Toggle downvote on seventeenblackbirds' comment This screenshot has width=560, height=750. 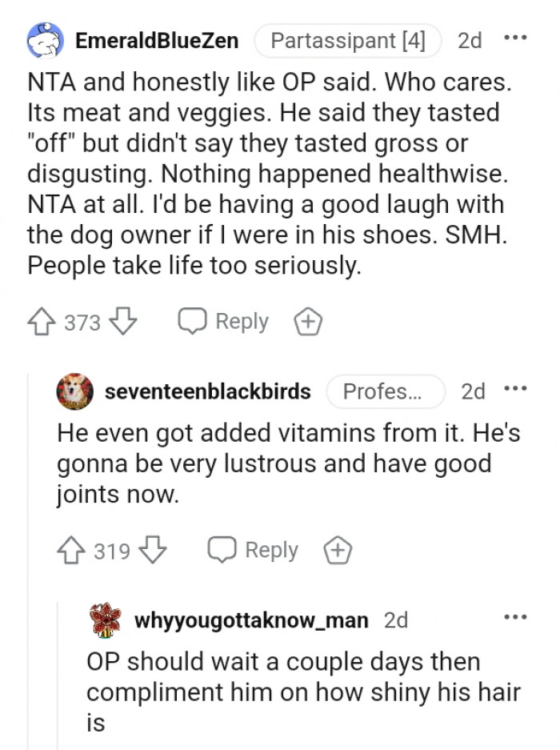coord(152,550)
